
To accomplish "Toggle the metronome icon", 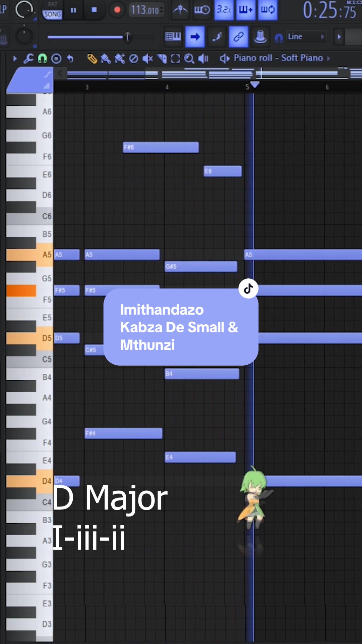I will click(x=180, y=10).
